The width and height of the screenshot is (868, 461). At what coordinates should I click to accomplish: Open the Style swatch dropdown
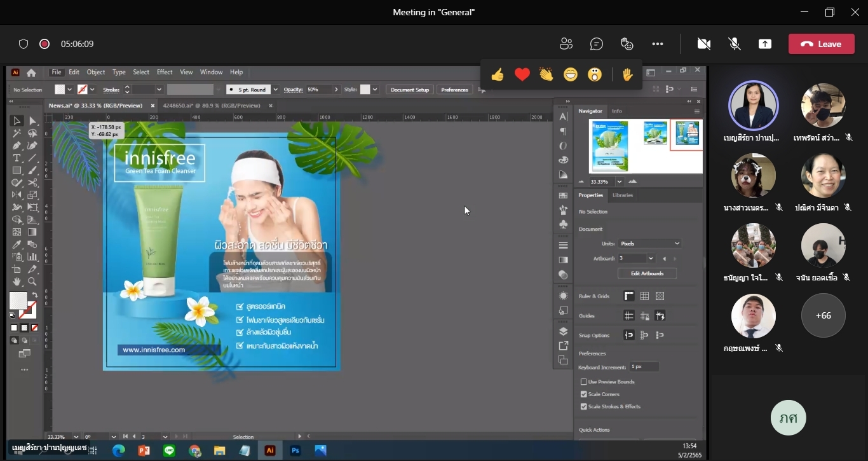pos(375,90)
